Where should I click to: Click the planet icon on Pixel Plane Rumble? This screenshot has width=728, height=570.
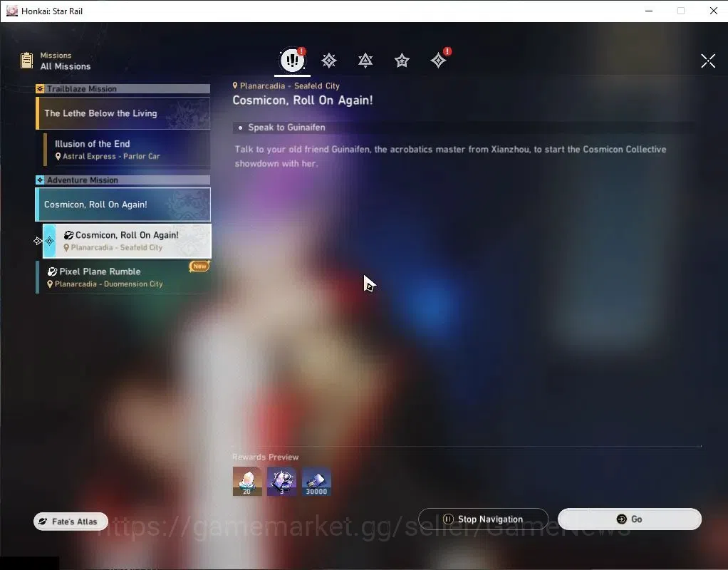click(52, 271)
